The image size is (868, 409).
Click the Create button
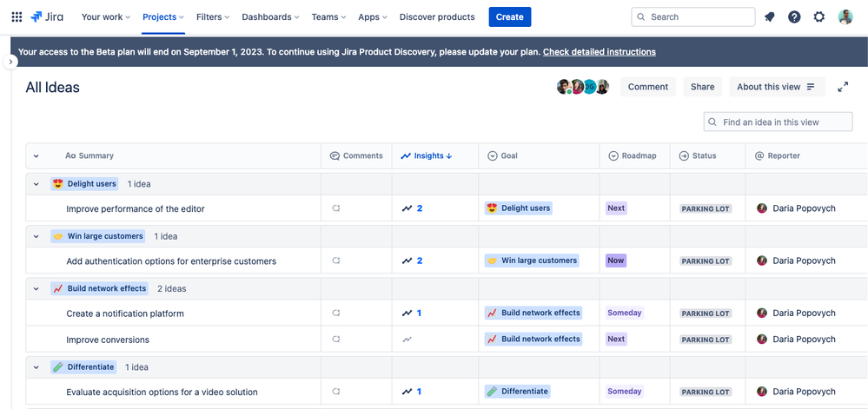(x=510, y=16)
